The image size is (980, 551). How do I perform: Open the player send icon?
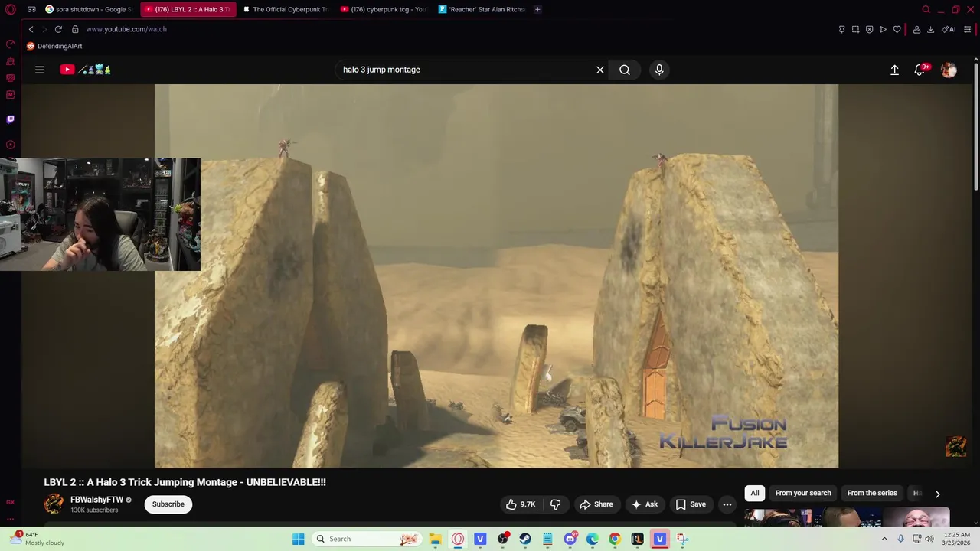click(883, 29)
